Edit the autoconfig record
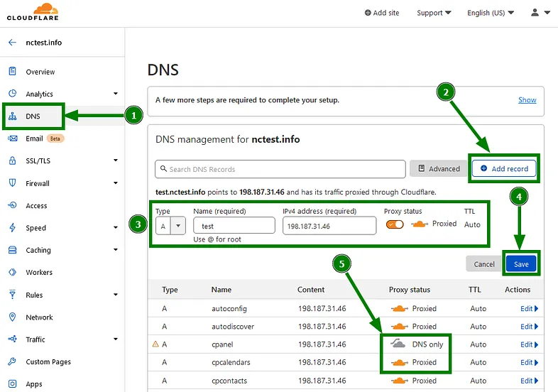 [x=529, y=309]
